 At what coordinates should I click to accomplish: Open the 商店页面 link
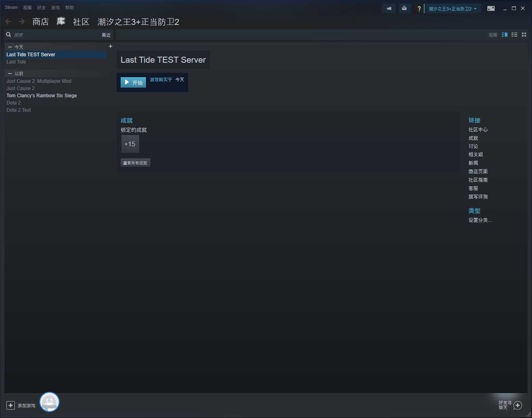click(478, 172)
